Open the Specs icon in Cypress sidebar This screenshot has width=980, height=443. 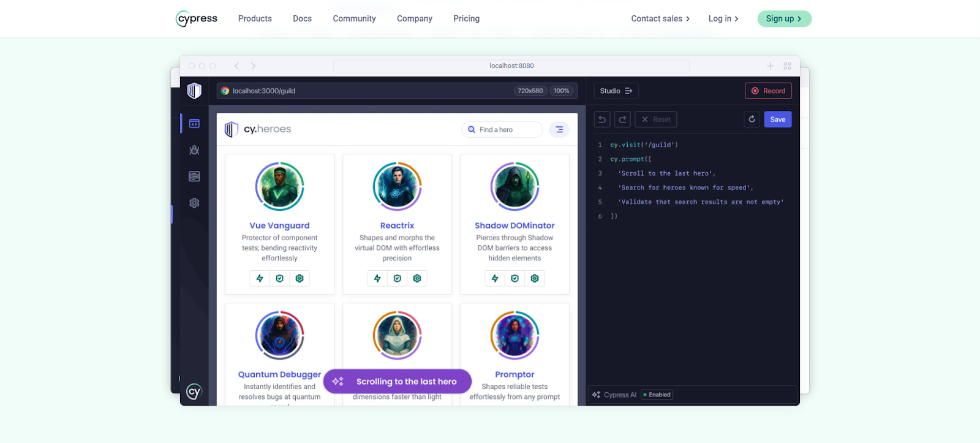click(x=194, y=124)
